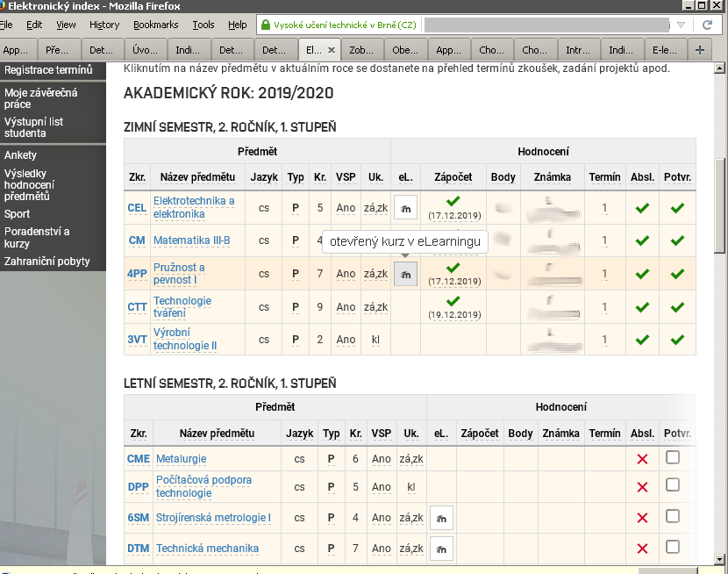Open the View menu
This screenshot has width=728, height=574.
66,25
